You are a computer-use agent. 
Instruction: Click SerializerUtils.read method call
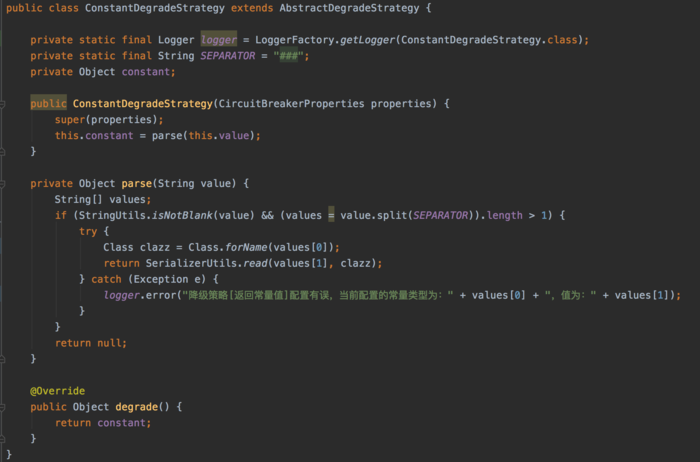pyautogui.click(x=206, y=263)
